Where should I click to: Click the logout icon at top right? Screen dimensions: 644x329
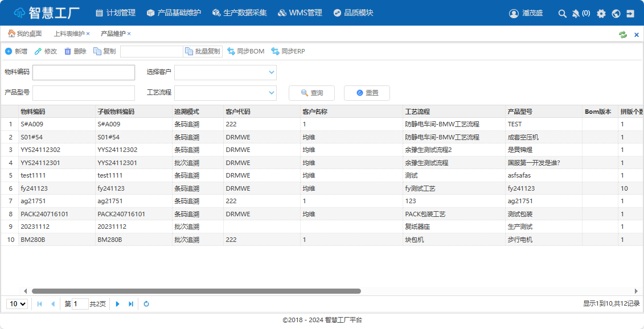[x=630, y=13]
